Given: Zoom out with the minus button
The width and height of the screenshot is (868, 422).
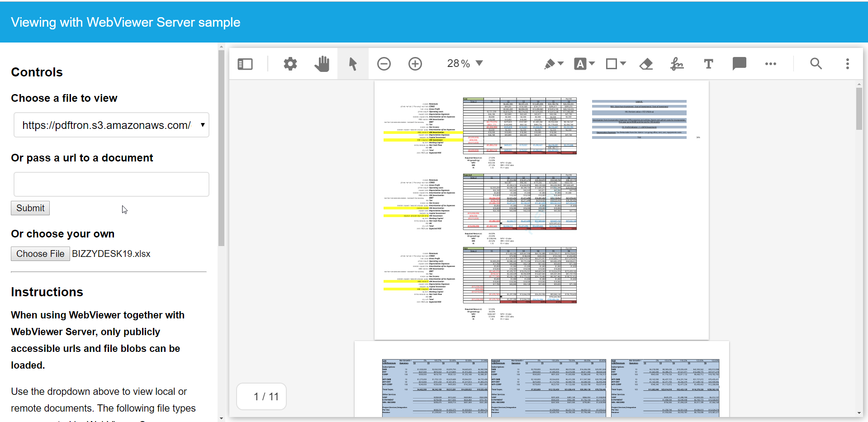Looking at the screenshot, I should pyautogui.click(x=384, y=64).
